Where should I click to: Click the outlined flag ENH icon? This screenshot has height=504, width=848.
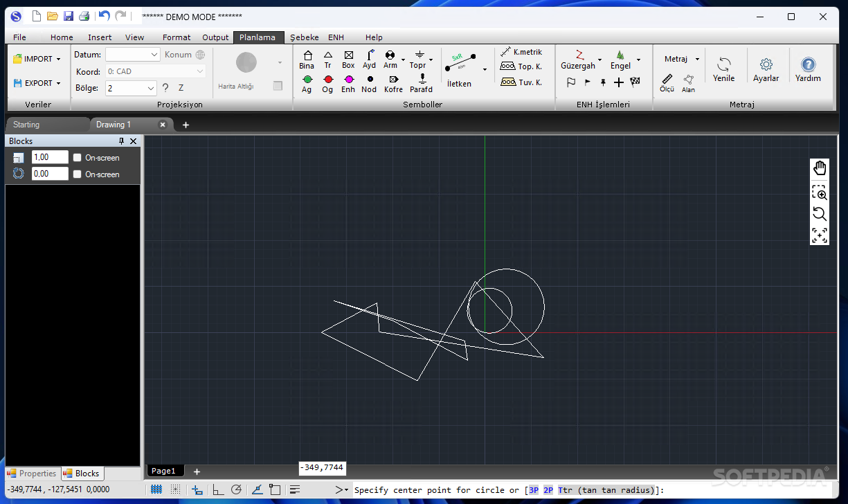pyautogui.click(x=571, y=82)
